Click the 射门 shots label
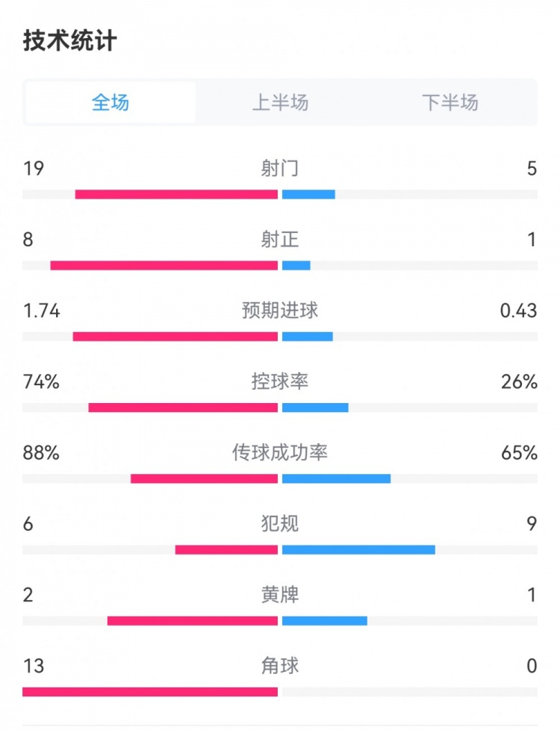Viewport: 560px width, 730px height. tap(280, 168)
